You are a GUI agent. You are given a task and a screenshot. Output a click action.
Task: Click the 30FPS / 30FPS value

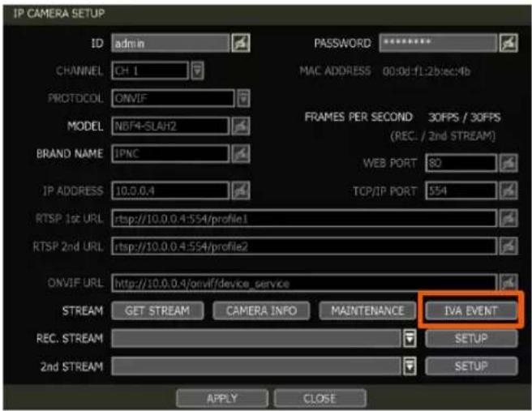(x=464, y=118)
